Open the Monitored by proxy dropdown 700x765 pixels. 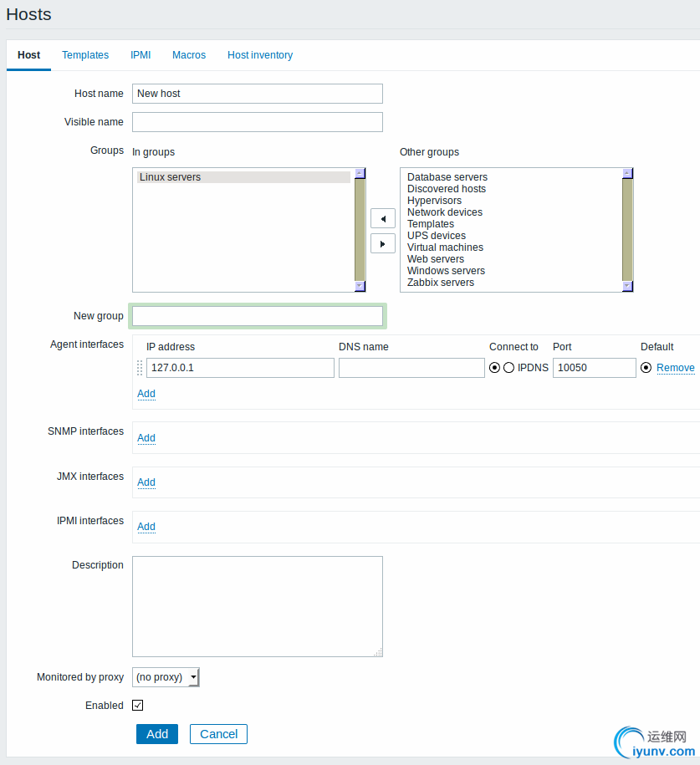pyautogui.click(x=166, y=677)
